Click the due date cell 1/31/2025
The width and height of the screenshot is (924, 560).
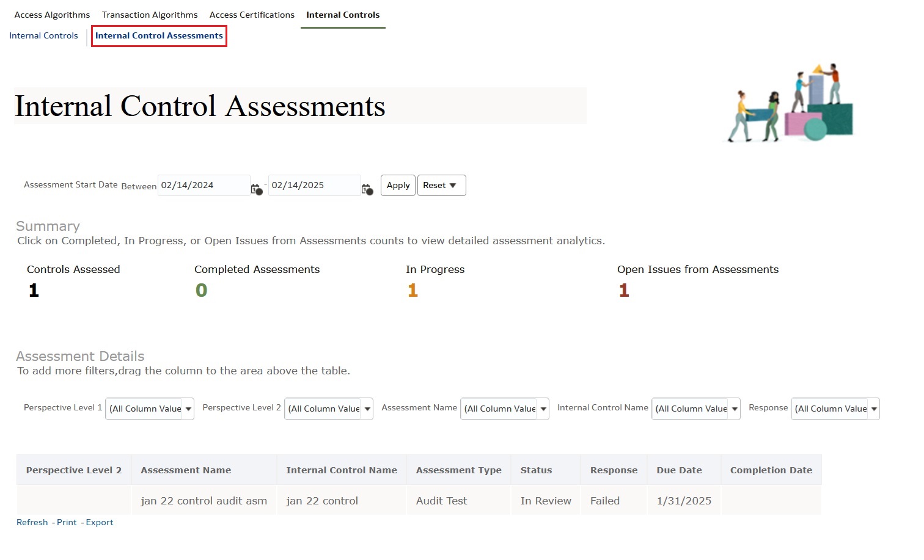[684, 501]
